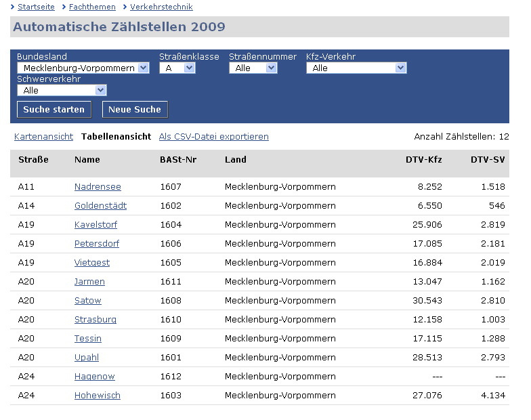Click DTV-Kfz value 12.158
This screenshot has height=420, width=531.
[427, 320]
